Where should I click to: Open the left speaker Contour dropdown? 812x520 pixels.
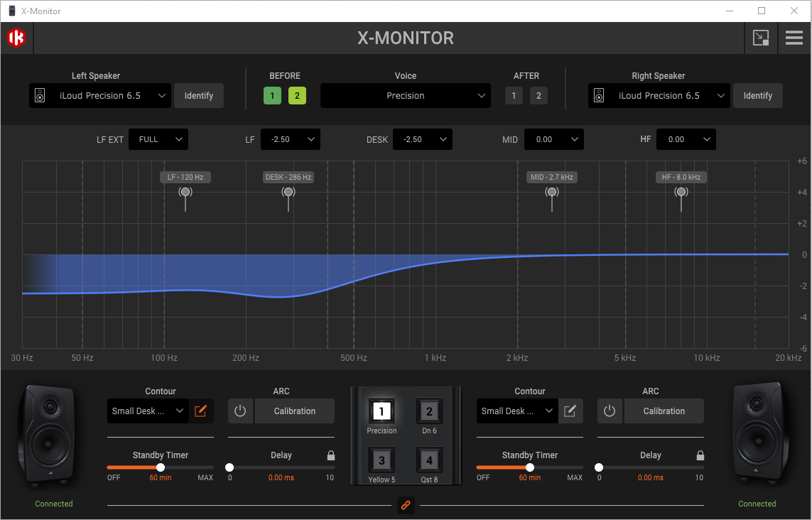tap(148, 411)
